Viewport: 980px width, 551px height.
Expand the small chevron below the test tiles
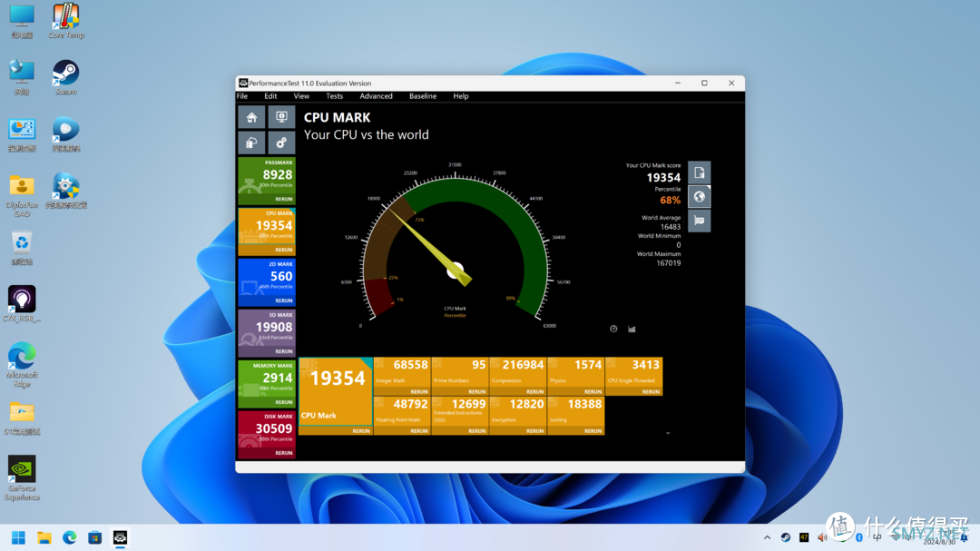pos(668,433)
